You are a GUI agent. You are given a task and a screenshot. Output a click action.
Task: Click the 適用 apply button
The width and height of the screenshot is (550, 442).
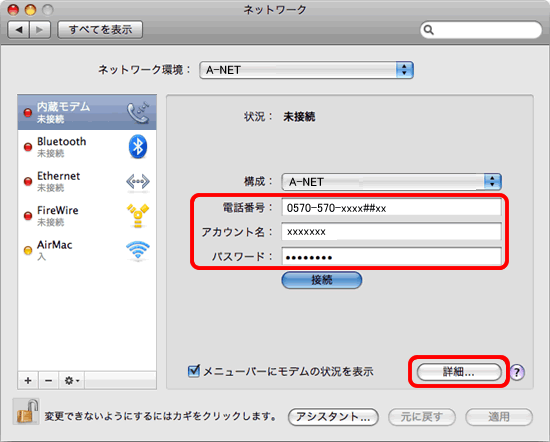coord(499,417)
